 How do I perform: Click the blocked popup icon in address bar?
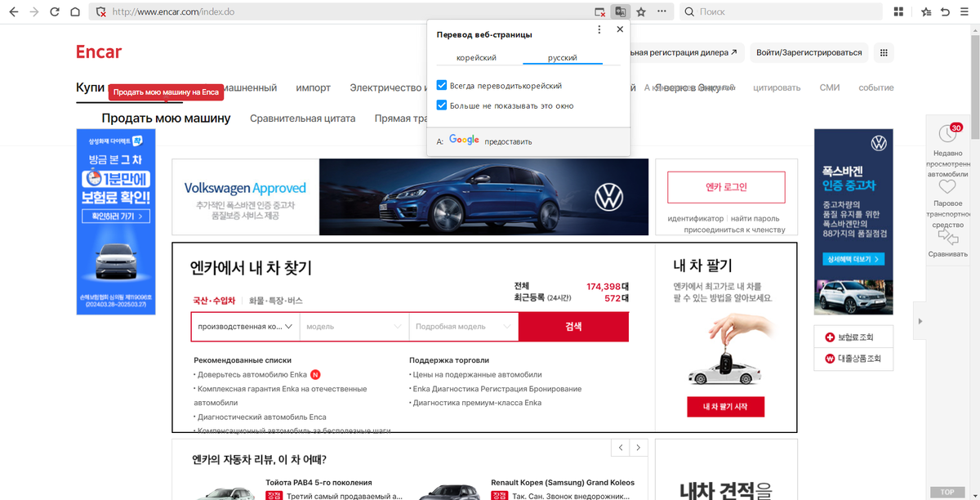point(600,12)
